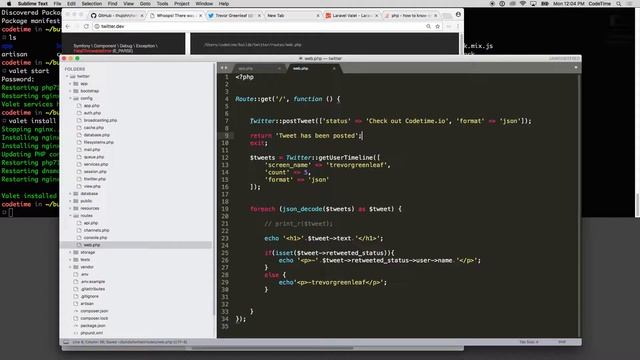Switch to the Trevor Greenleaf Twitter tab
Image resolution: width=640 pixels, height=360 pixels.
coord(233,16)
